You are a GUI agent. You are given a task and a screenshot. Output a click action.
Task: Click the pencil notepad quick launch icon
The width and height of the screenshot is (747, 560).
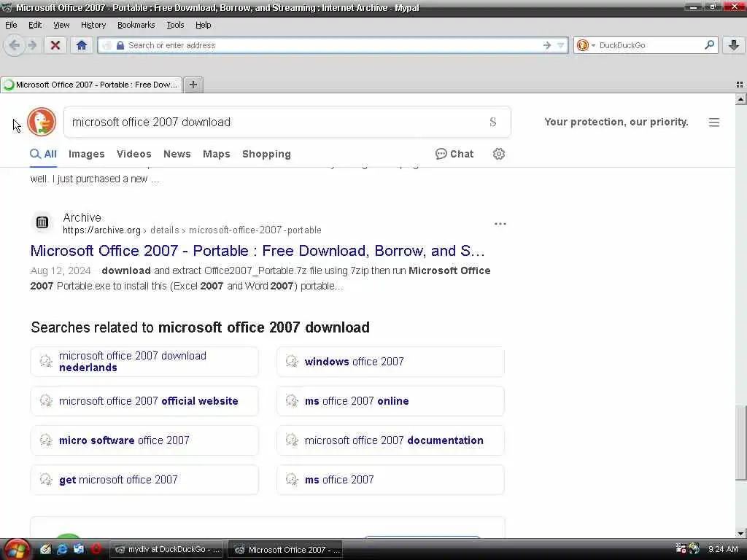pos(45,550)
